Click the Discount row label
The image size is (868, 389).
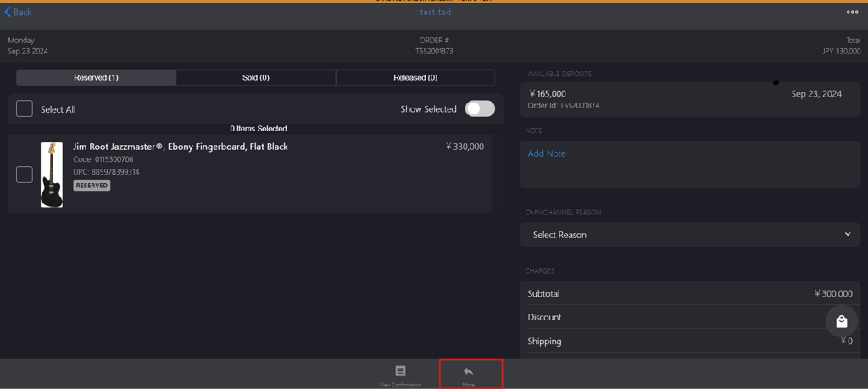point(545,318)
